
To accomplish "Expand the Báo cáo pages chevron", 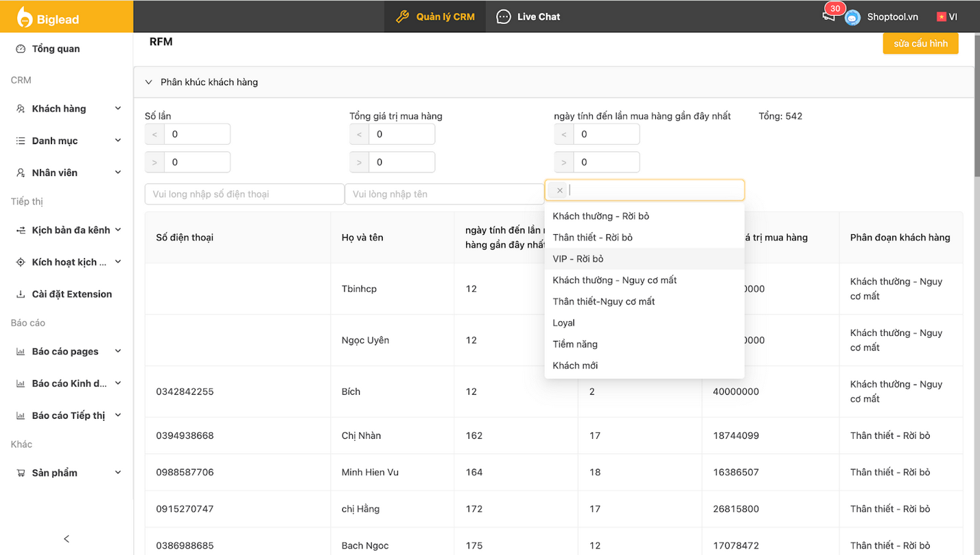I will pos(118,351).
